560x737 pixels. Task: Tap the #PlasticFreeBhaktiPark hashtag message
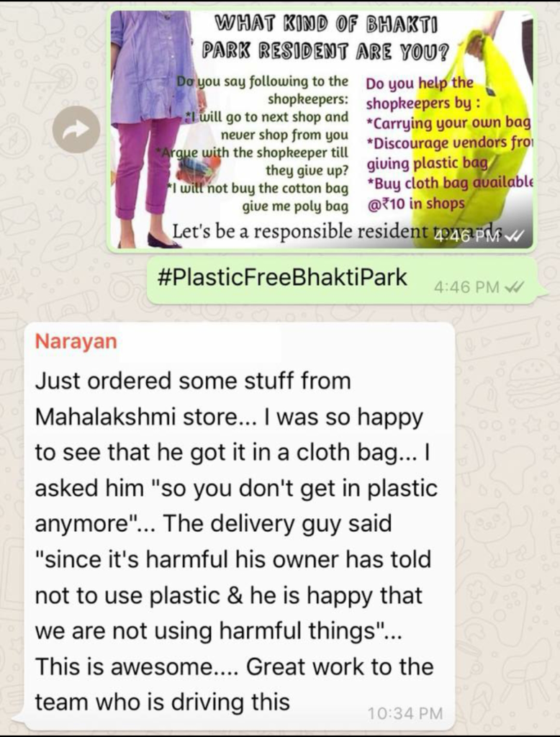pyautogui.click(x=282, y=277)
